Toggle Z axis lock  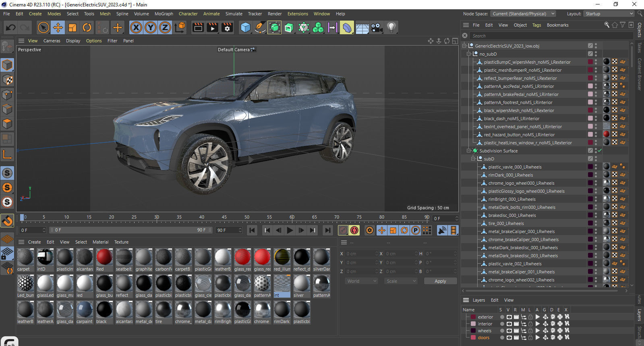click(x=165, y=27)
